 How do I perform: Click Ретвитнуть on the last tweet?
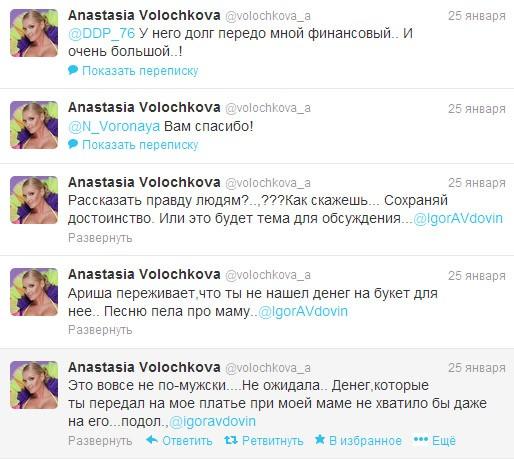pos(272,441)
